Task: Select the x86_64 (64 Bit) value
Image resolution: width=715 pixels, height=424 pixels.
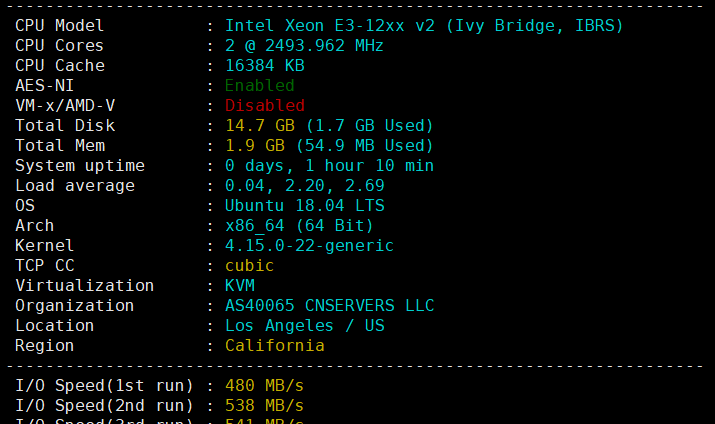Action: pyautogui.click(x=299, y=226)
